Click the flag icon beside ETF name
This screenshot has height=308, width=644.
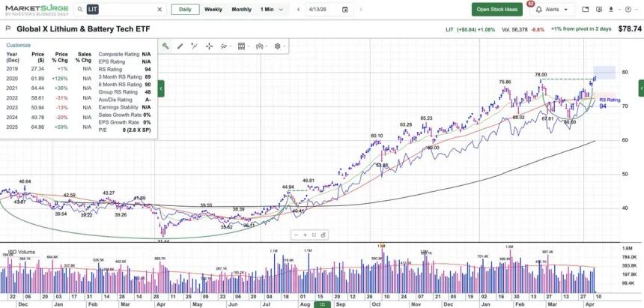[7, 28]
